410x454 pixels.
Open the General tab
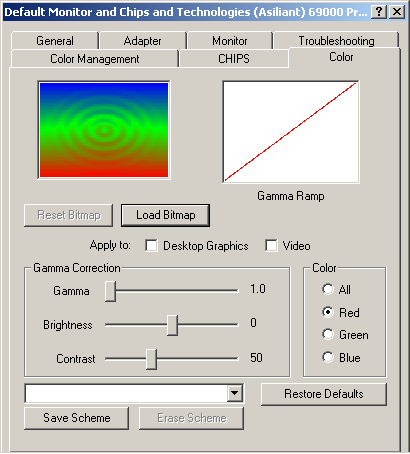[55, 41]
